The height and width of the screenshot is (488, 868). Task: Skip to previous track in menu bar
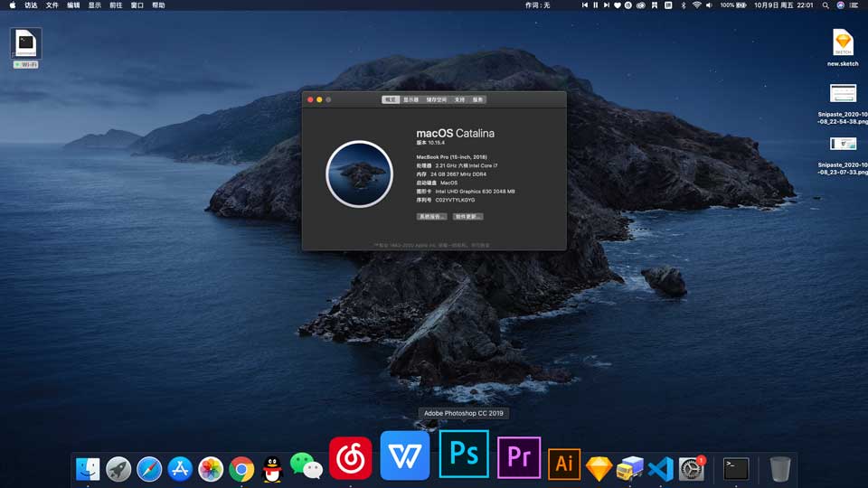[585, 5]
